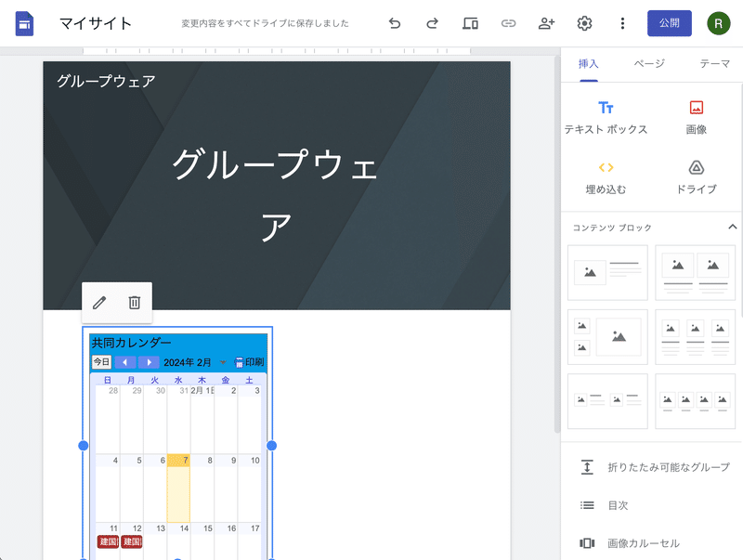Pick the one-image-with-text content block
Image resolution: width=743 pixels, height=560 pixels.
(607, 272)
